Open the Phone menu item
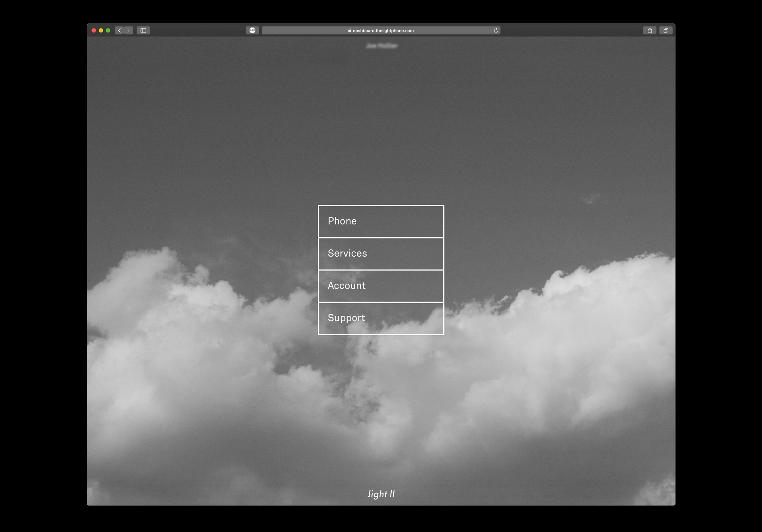This screenshot has height=532, width=762. point(381,221)
